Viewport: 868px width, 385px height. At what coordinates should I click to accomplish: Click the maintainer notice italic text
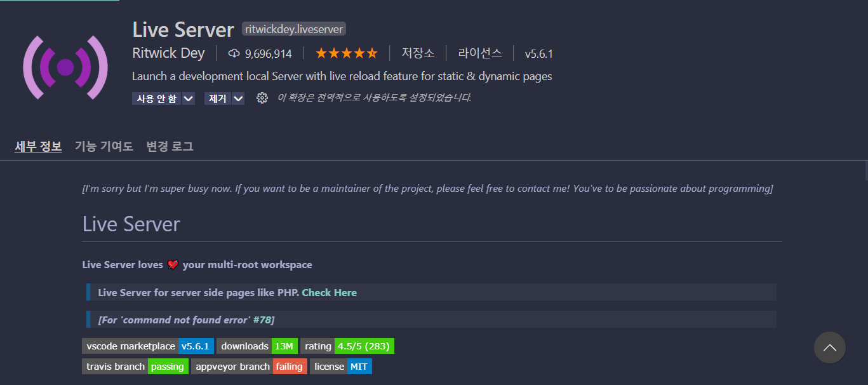[428, 189]
